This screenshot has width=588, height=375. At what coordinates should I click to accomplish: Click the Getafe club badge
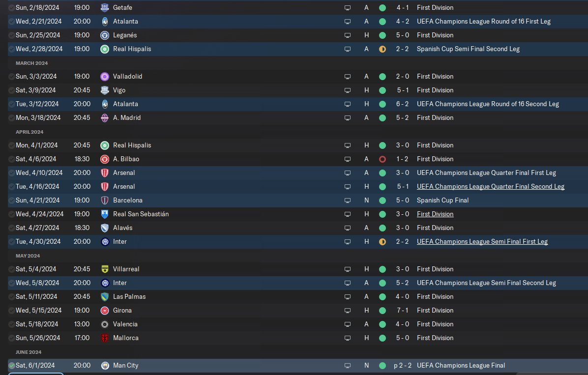(x=105, y=7)
